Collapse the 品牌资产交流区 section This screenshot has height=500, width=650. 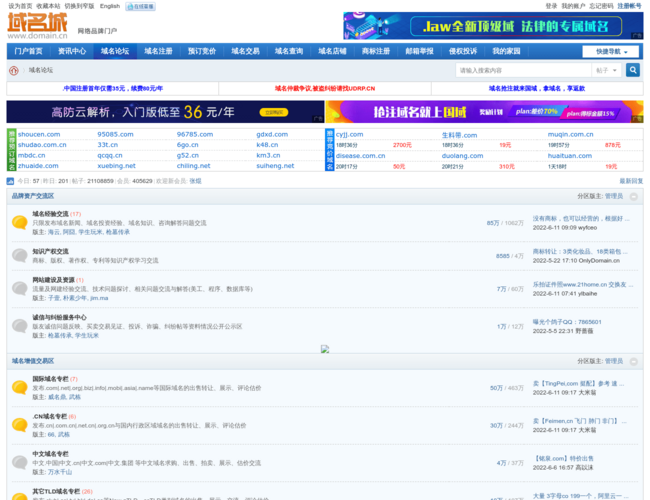click(x=636, y=196)
